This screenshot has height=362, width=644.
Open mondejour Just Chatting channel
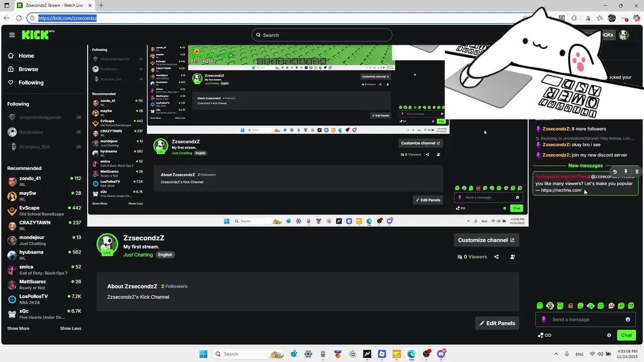(x=44, y=240)
